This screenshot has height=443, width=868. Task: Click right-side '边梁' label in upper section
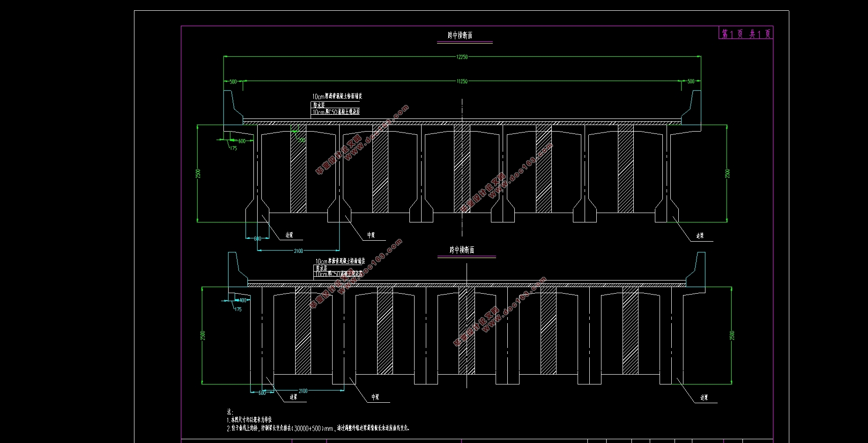pyautogui.click(x=700, y=236)
